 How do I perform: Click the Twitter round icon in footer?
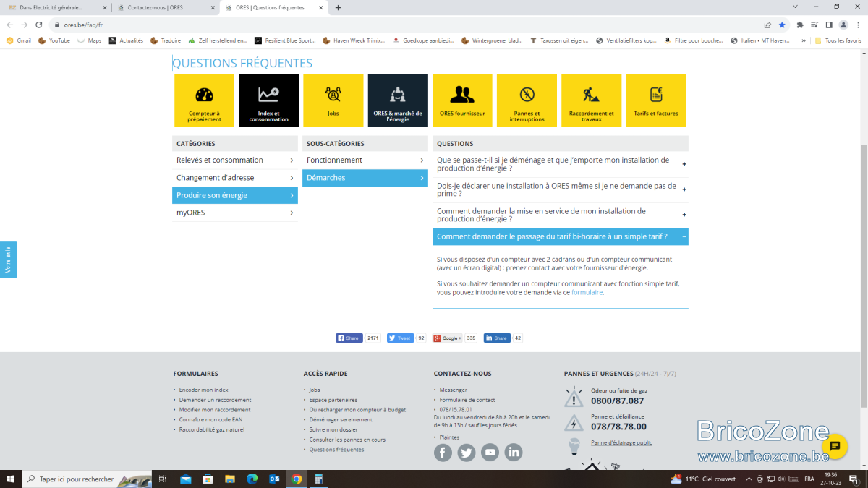click(467, 453)
